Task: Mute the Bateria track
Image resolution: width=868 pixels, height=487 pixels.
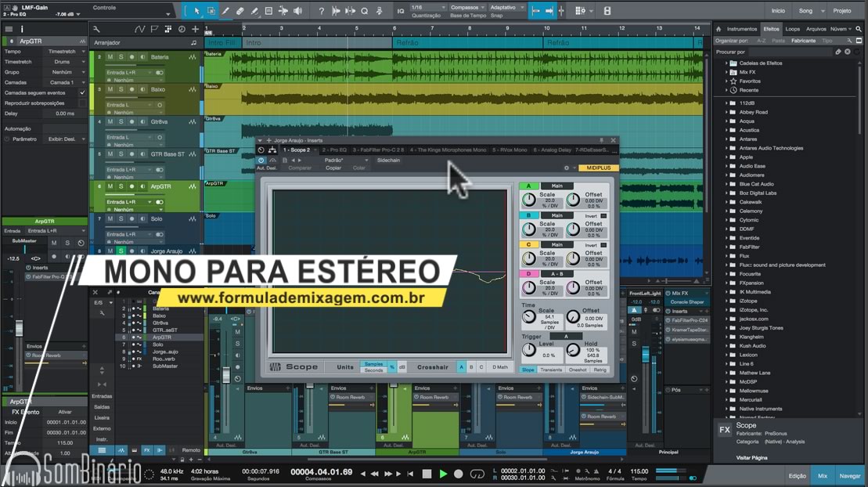Action: tap(110, 57)
